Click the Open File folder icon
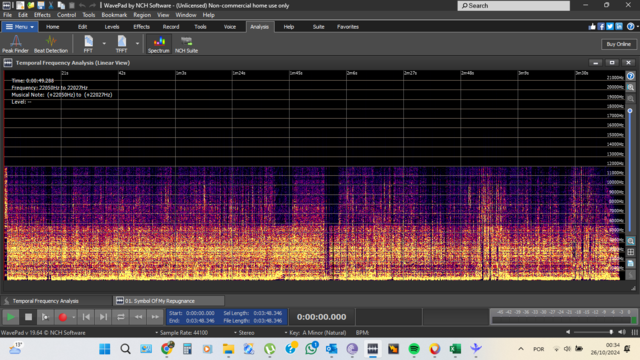 coord(31,5)
